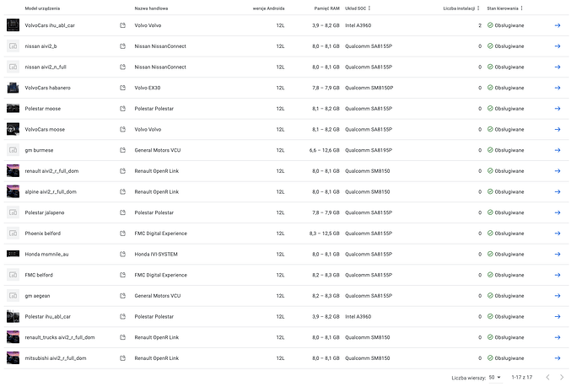Open Liczba instalacji column options menu
This screenshot has width=582, height=392.
478,8
